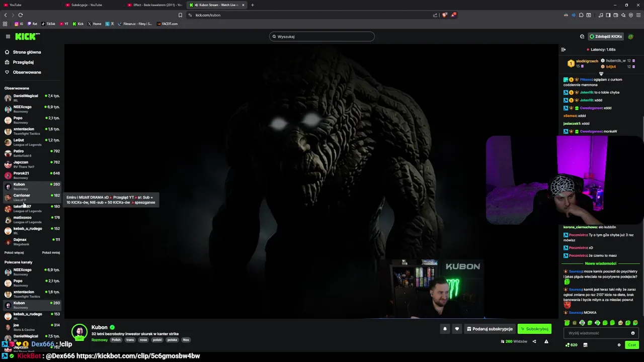Open the user avatar frog icon
Image resolution: width=644 pixels, height=362 pixels.
(630, 37)
